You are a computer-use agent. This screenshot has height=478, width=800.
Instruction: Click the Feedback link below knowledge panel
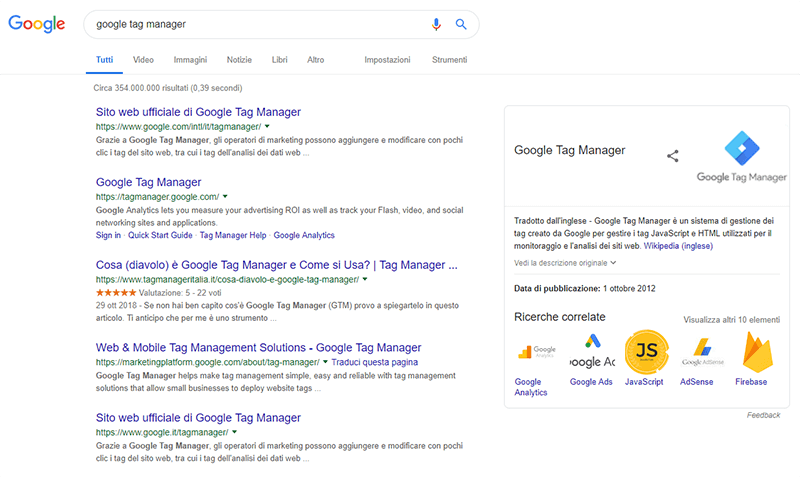click(x=763, y=415)
